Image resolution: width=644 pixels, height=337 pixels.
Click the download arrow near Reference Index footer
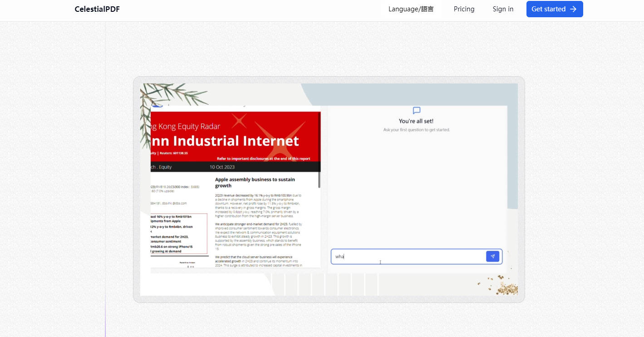click(x=189, y=267)
